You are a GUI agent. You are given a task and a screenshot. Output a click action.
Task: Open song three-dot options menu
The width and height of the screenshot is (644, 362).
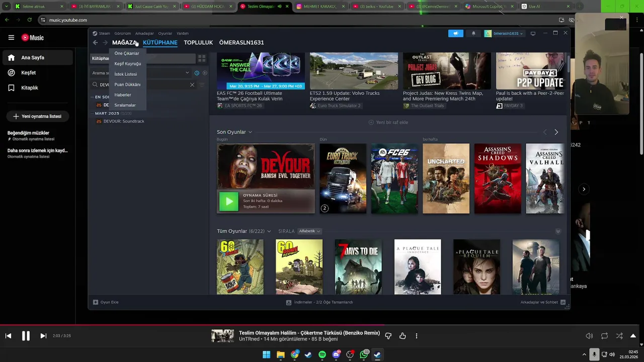point(417,336)
